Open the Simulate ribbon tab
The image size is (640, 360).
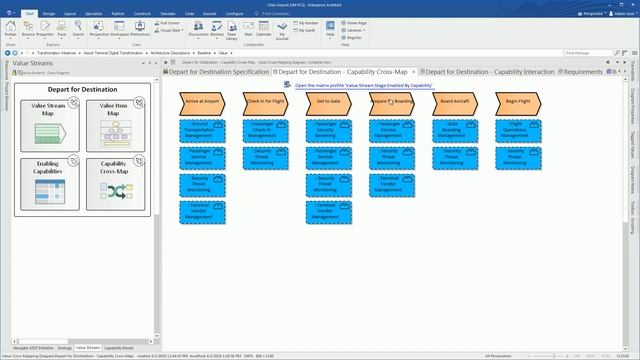pyautogui.click(x=168, y=13)
